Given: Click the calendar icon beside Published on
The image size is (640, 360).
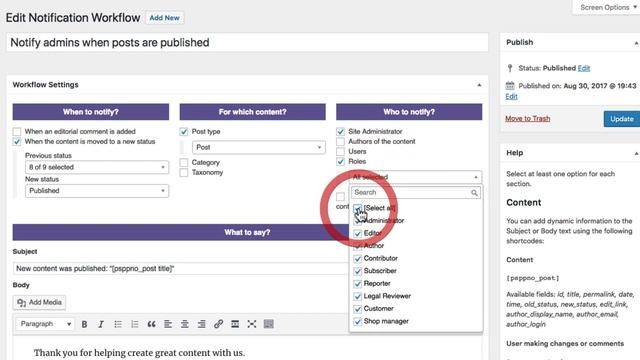Looking at the screenshot, I should point(510,86).
